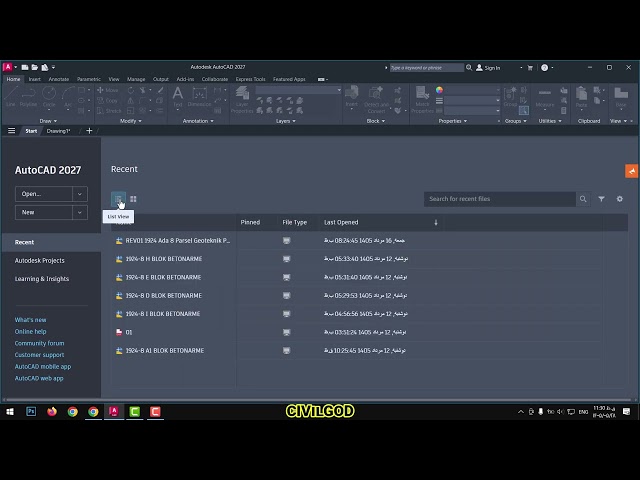Open Layer Properties
640x480 pixels.
242,100
